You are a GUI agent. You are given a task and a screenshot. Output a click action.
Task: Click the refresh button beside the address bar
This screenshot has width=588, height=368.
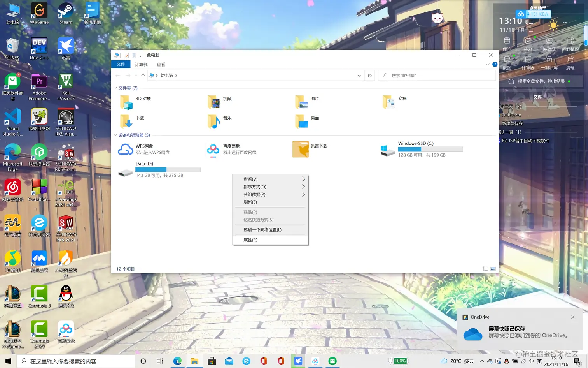coord(370,76)
